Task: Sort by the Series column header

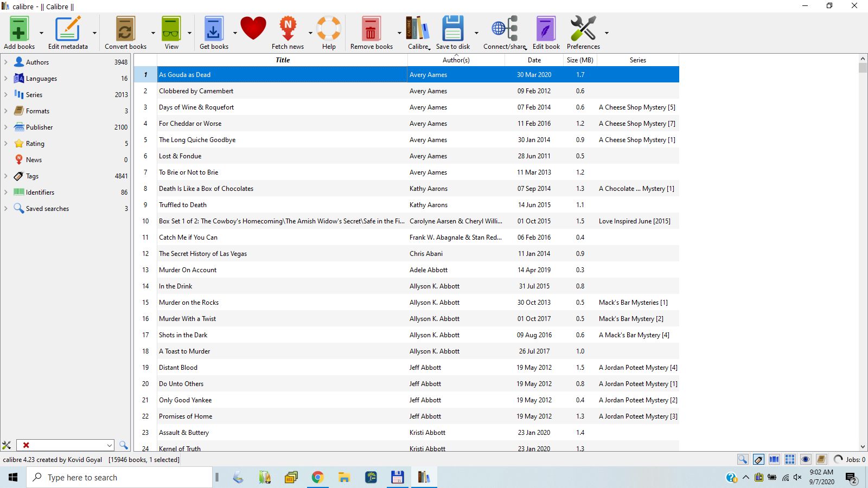Action: coord(638,60)
